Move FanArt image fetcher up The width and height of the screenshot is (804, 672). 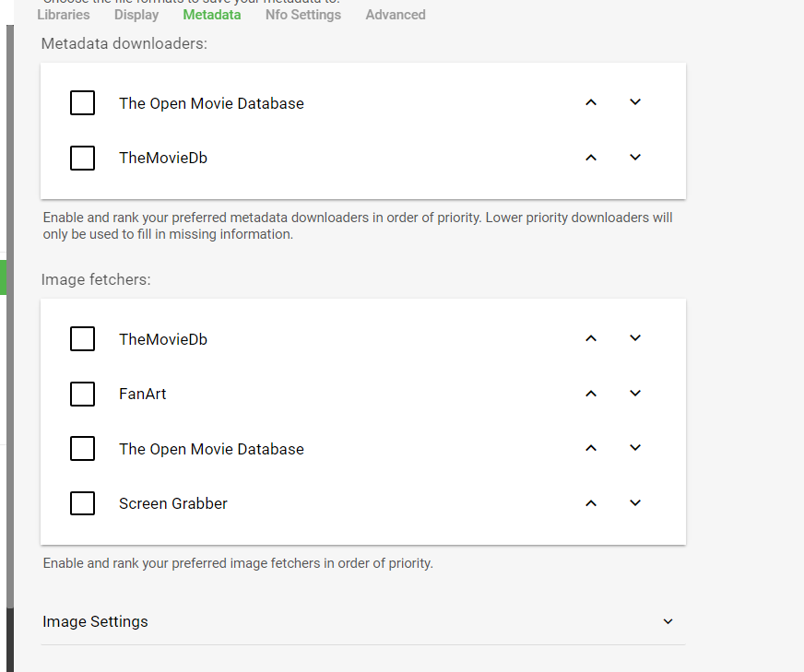click(591, 394)
